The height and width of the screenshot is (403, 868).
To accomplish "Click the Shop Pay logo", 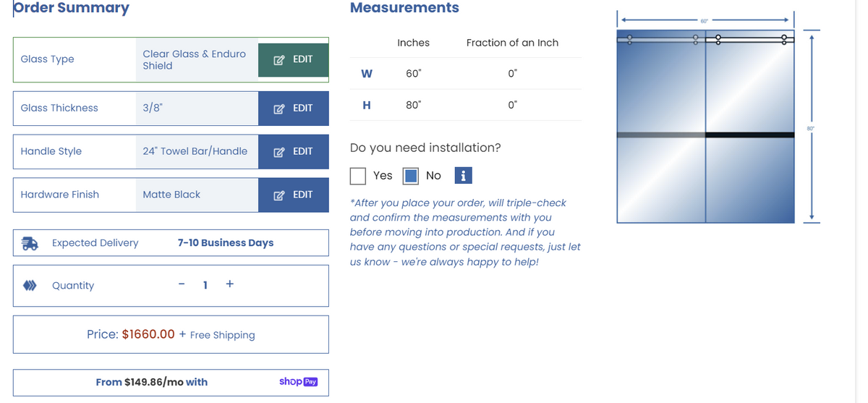I will (x=298, y=381).
